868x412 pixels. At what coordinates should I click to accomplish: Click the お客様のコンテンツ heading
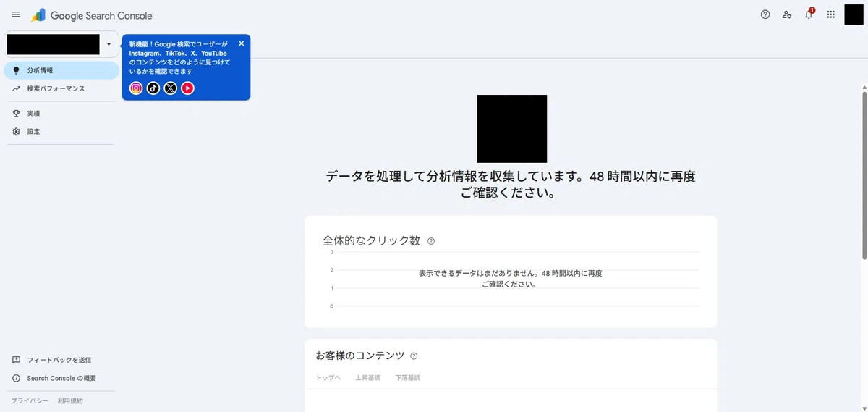pos(360,356)
